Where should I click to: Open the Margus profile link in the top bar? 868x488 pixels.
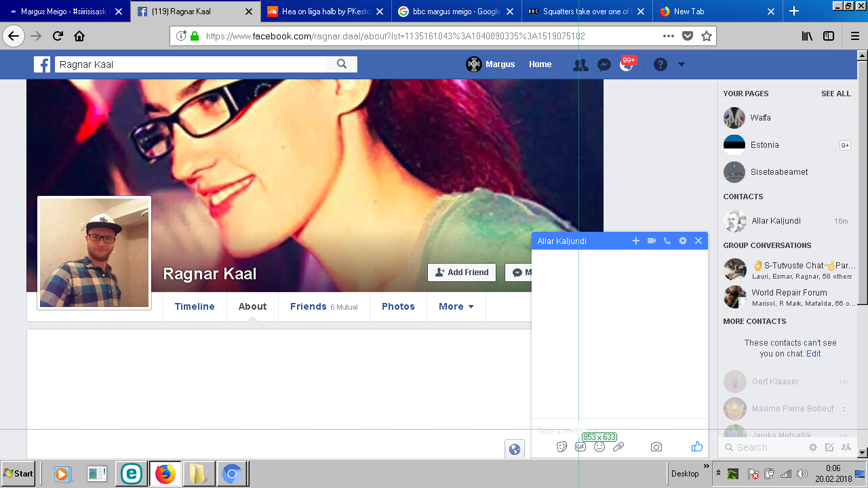491,64
